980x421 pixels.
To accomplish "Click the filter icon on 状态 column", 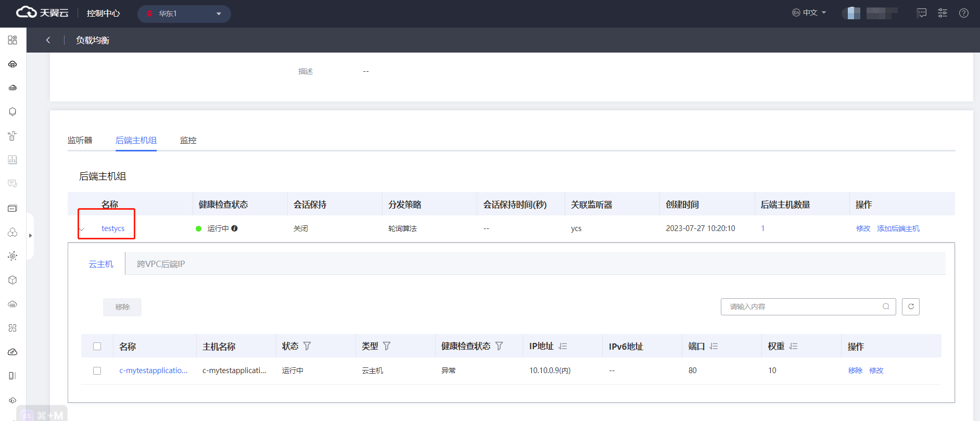I will point(307,346).
